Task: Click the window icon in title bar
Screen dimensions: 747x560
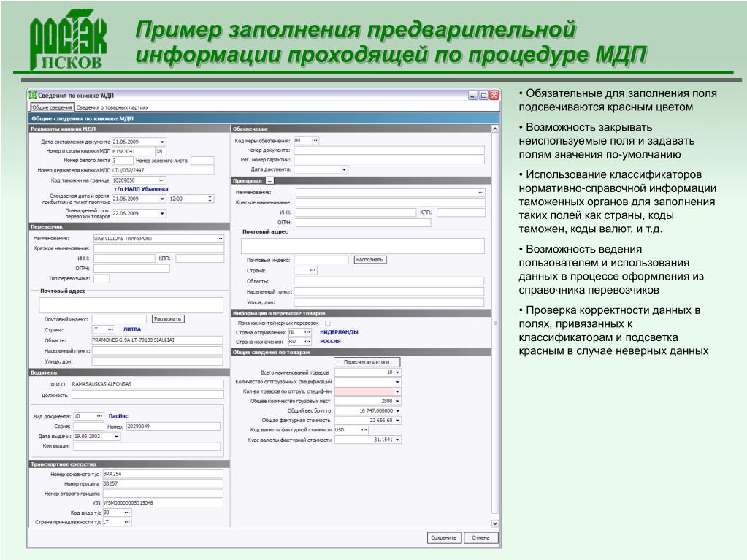Action: click(x=32, y=95)
